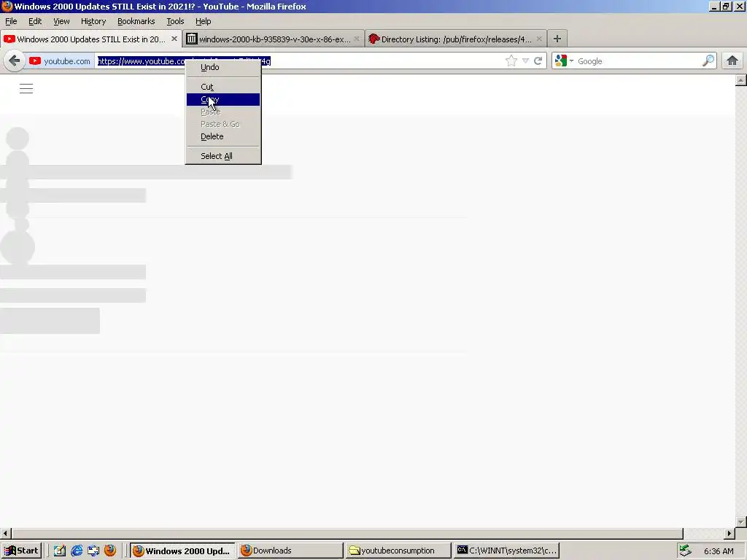Click the system tray network icon
Image resolution: width=747 pixels, height=560 pixels.
point(686,551)
